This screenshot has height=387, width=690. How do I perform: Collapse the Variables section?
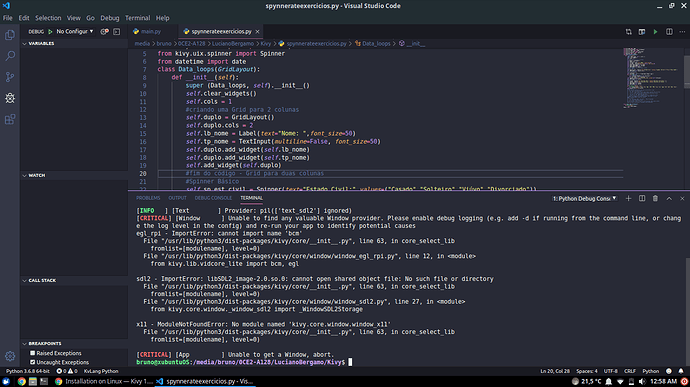(x=74, y=44)
